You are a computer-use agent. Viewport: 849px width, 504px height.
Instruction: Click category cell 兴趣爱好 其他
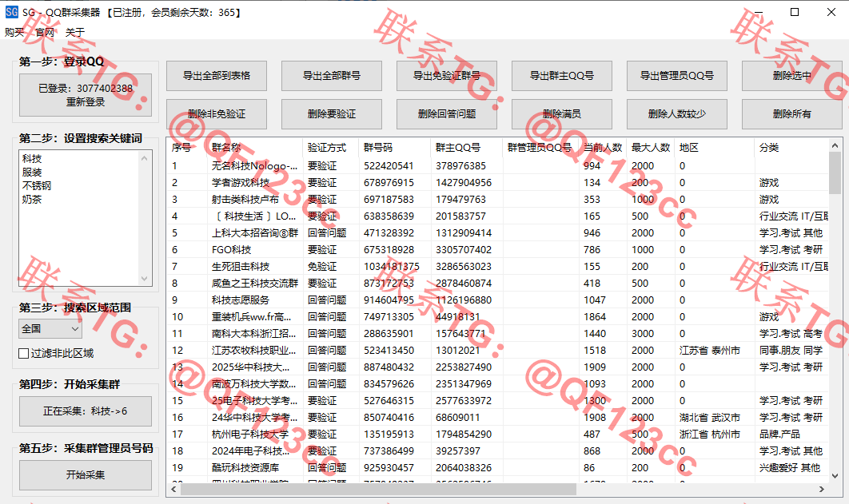pyautogui.click(x=790, y=468)
